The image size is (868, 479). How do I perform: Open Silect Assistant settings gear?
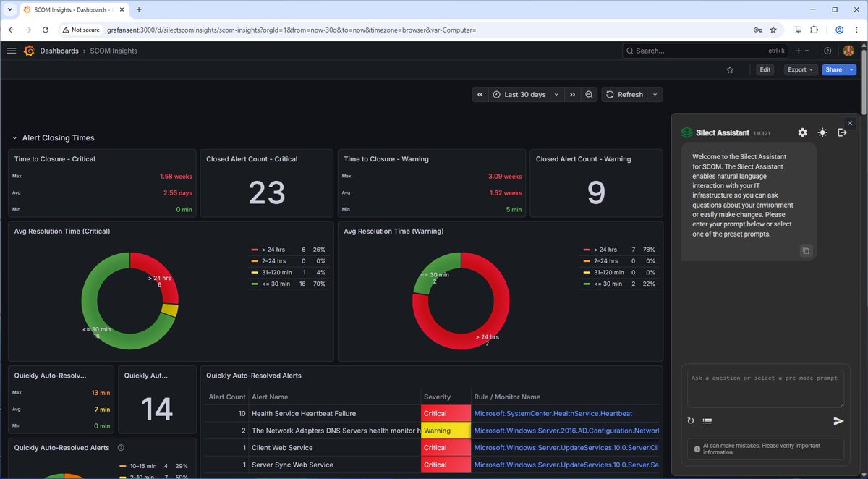tap(802, 132)
